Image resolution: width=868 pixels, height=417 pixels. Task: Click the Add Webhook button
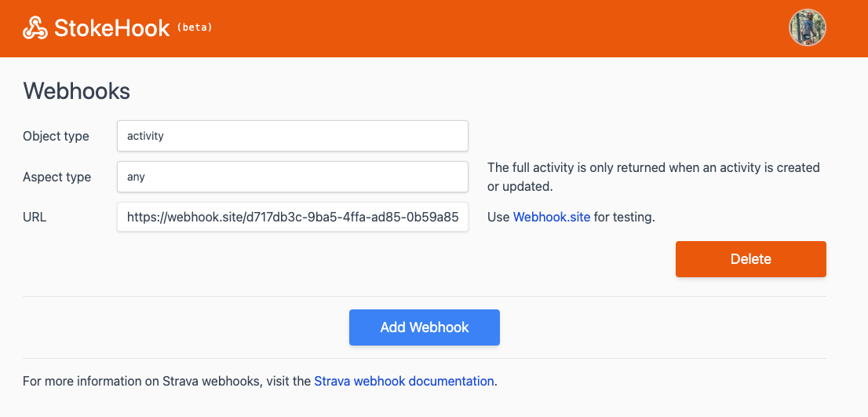[x=424, y=327]
